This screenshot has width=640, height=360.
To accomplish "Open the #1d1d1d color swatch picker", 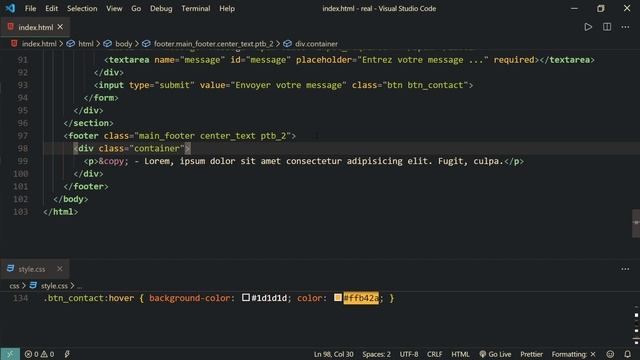I will (246, 298).
